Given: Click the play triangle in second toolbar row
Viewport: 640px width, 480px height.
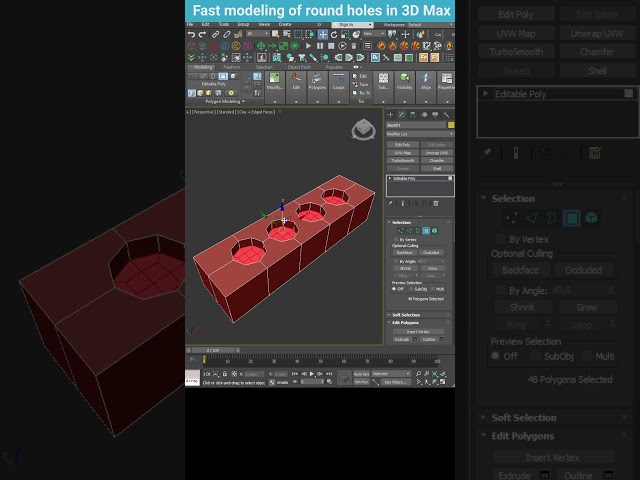Looking at the screenshot, I should pyautogui.click(x=309, y=46).
